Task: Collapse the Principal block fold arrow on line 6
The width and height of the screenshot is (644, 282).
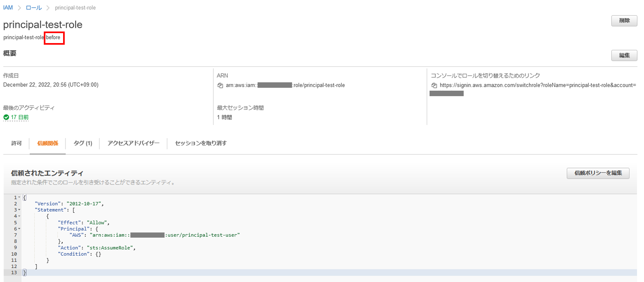Action: [x=19, y=229]
